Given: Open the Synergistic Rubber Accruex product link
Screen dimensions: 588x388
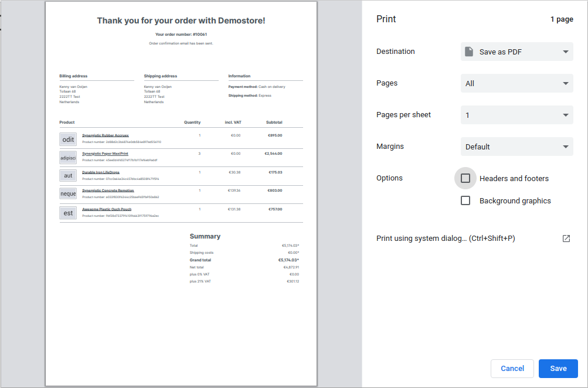Looking at the screenshot, I should (106, 135).
